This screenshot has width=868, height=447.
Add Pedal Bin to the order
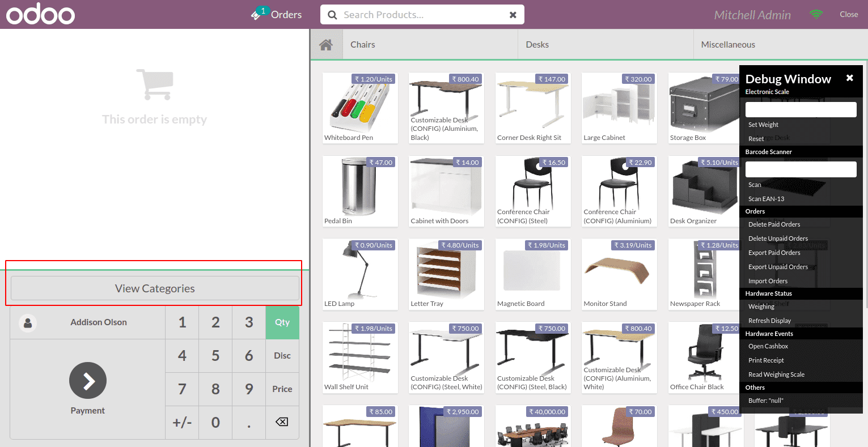coord(360,191)
